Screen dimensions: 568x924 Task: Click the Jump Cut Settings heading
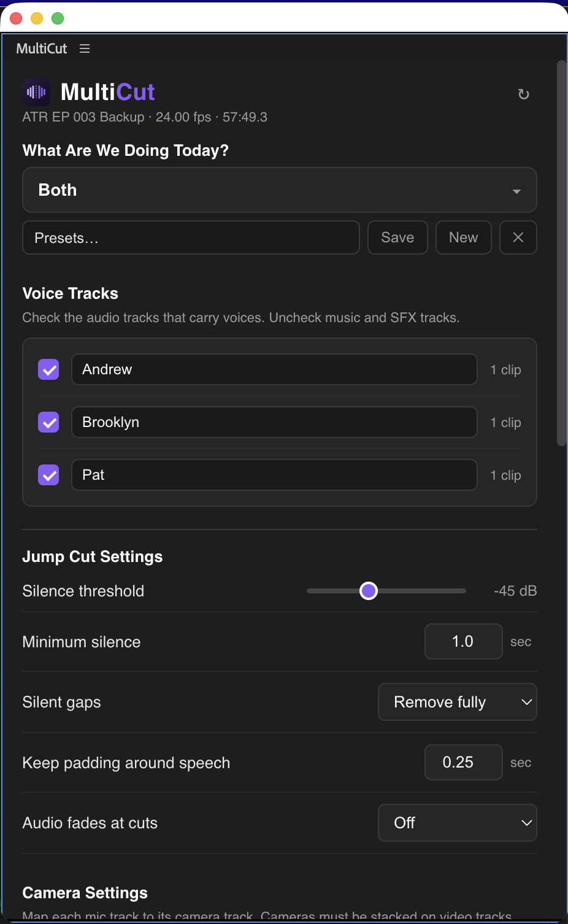(x=93, y=556)
